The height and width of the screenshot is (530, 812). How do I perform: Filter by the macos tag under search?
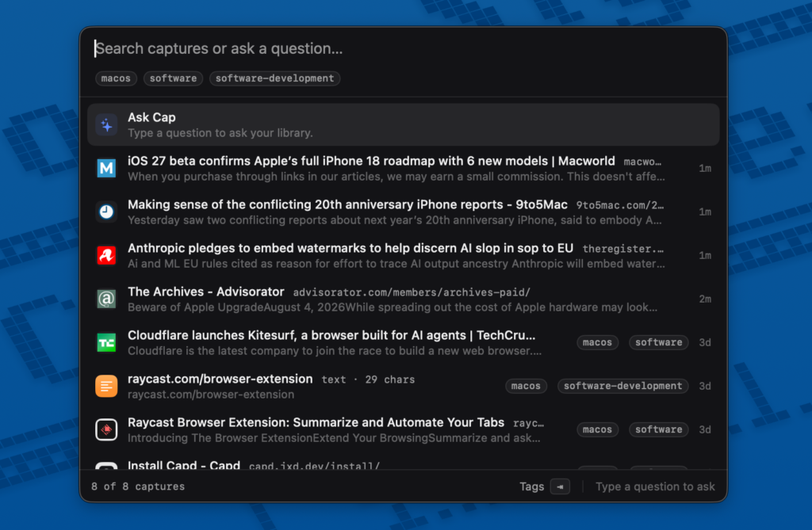pyautogui.click(x=116, y=78)
